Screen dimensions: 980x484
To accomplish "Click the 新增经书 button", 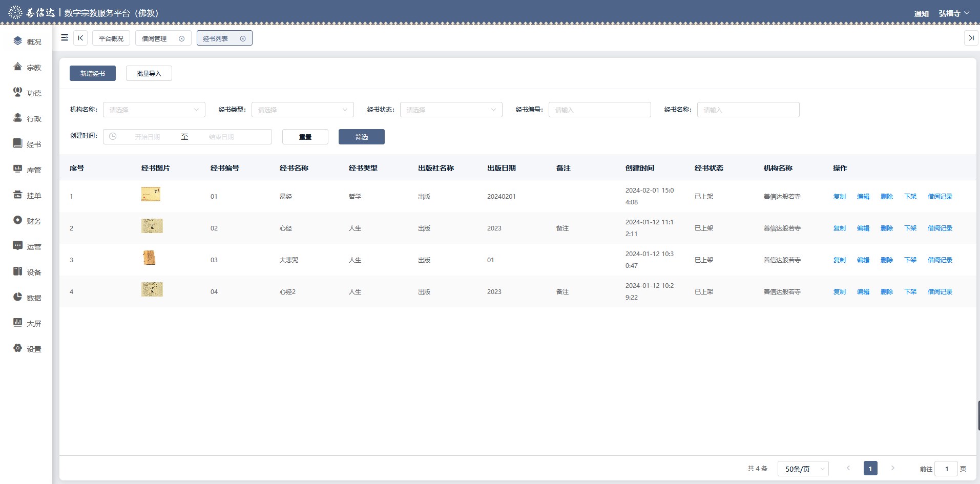I will pos(93,73).
